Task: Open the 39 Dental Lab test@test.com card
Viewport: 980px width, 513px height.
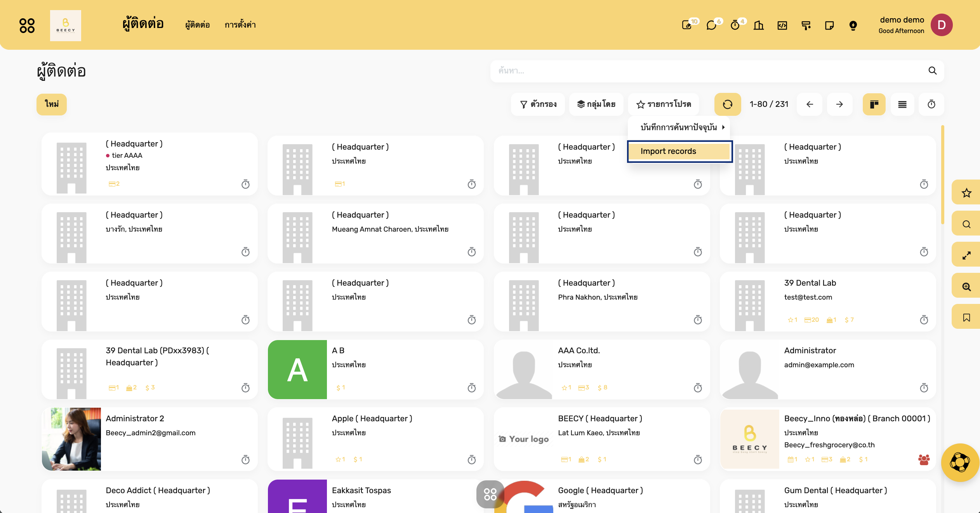Action: 828,302
